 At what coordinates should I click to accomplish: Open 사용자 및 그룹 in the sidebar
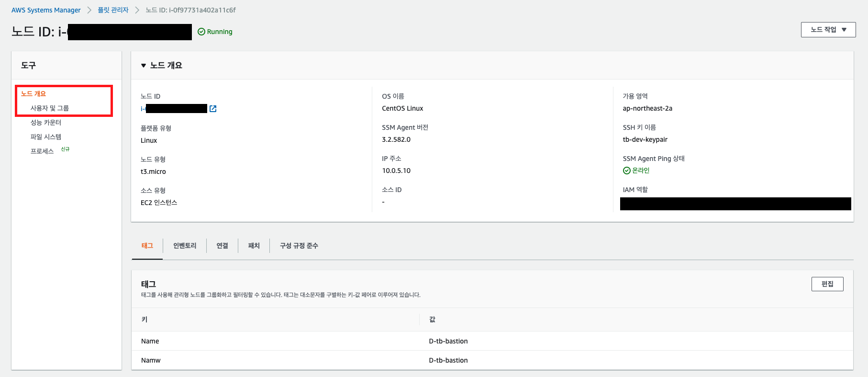click(50, 108)
